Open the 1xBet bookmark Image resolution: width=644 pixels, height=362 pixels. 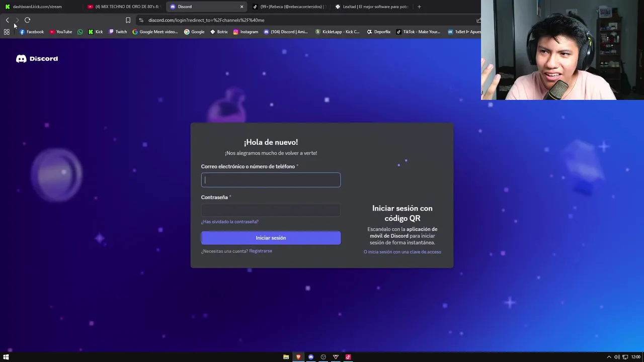point(464,32)
